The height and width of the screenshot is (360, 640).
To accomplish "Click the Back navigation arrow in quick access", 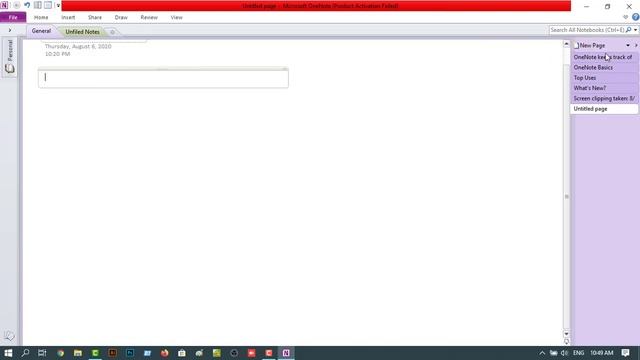I will pyautogui.click(x=17, y=5).
